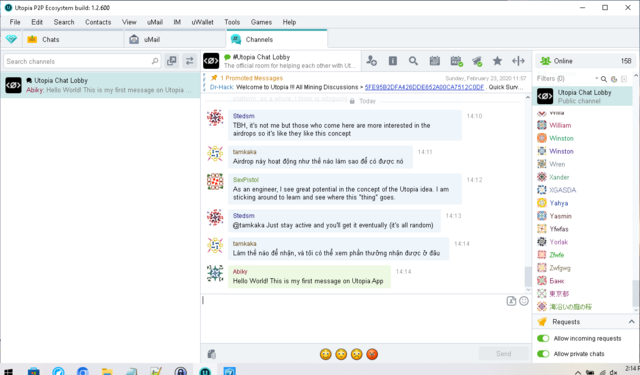Click the SexPistol user avatar
The height and width of the screenshot is (375, 640).
(x=215, y=182)
